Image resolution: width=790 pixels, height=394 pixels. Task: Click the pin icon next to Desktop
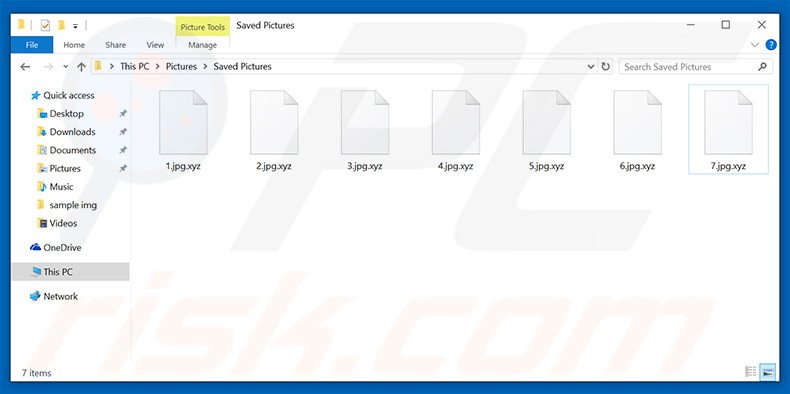[122, 114]
